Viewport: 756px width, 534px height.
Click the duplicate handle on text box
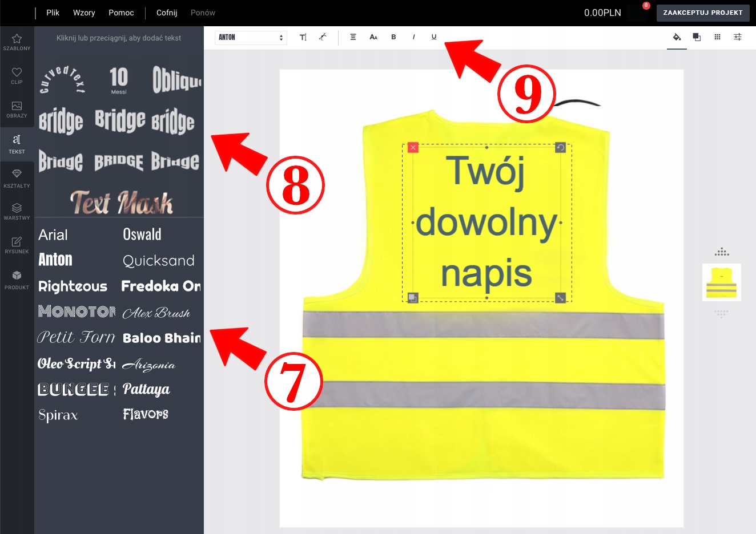click(x=413, y=298)
